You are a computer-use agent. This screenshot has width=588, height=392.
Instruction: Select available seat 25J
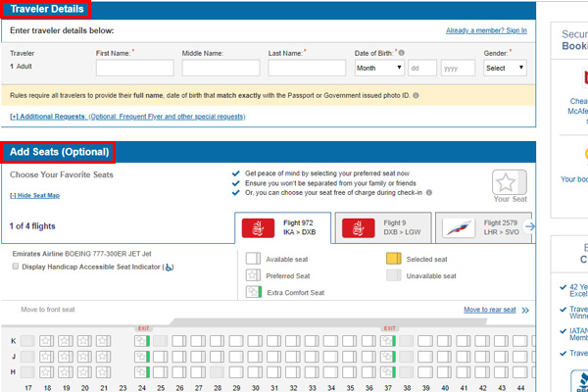tap(161, 357)
